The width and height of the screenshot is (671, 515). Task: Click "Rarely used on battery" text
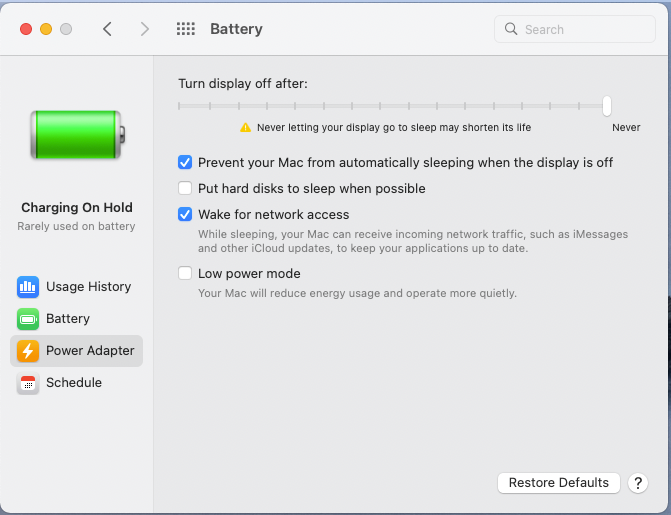76,226
